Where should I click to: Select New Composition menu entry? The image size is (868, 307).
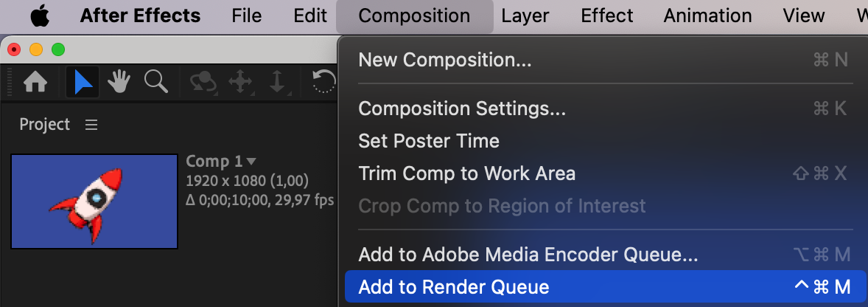pos(444,60)
